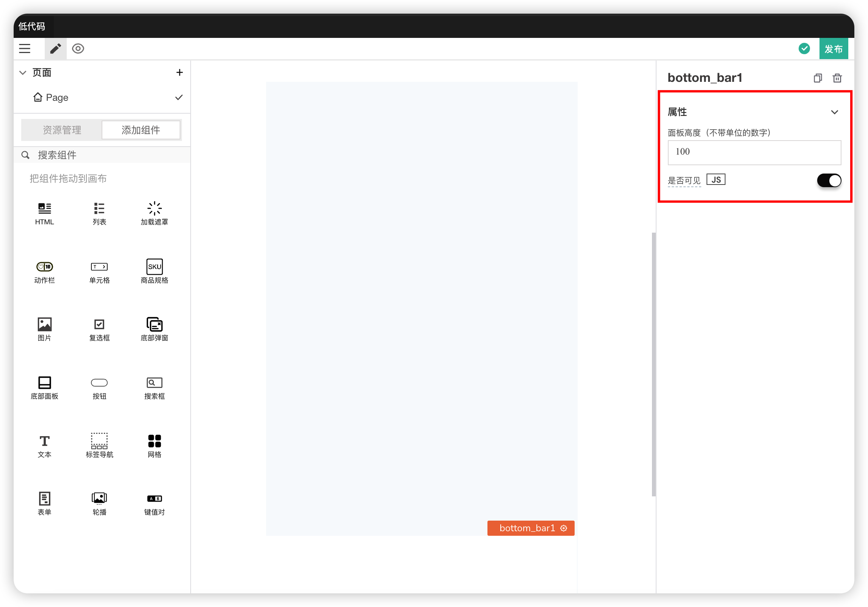Switch to 添加组件 tab
The width and height of the screenshot is (868, 607).
coord(141,130)
